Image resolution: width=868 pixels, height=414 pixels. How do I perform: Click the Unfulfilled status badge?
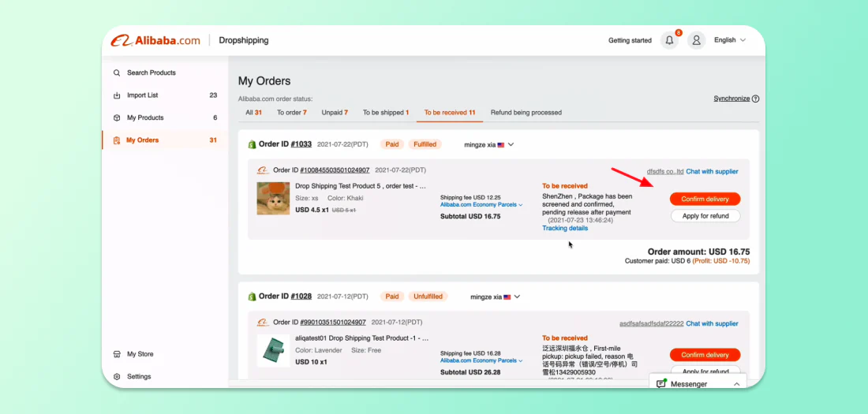click(x=428, y=297)
